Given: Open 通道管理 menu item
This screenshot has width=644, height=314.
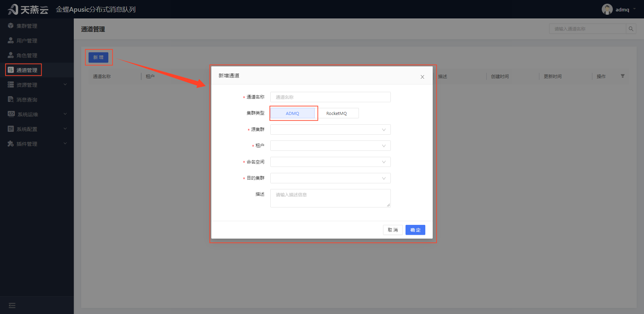Looking at the screenshot, I should pos(37,70).
